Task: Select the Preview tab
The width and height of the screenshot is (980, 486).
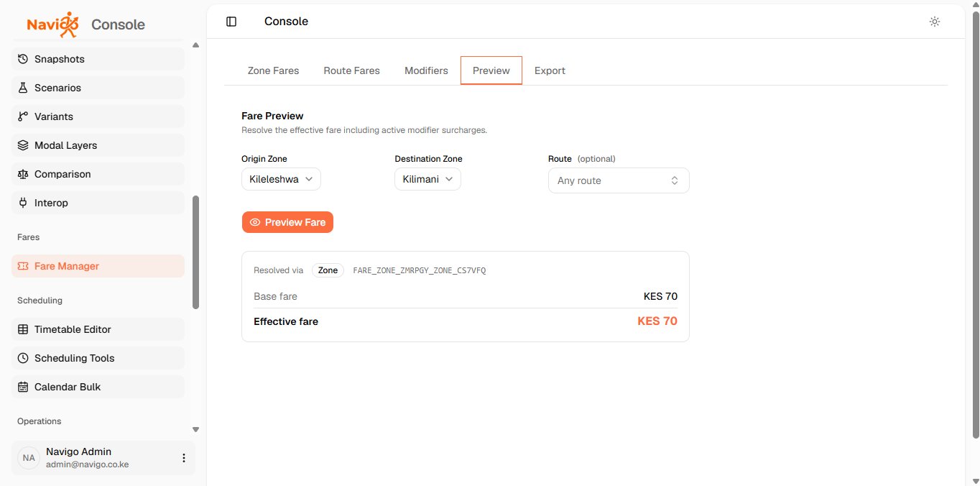Action: tap(491, 70)
